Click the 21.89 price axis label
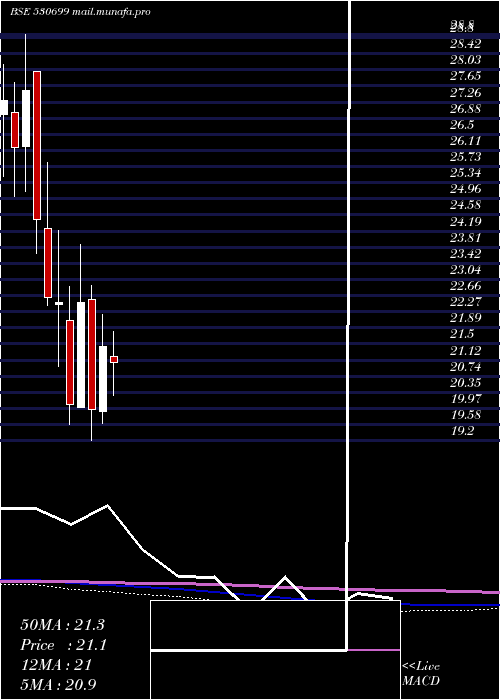The height and width of the screenshot is (700, 500). pyautogui.click(x=466, y=318)
